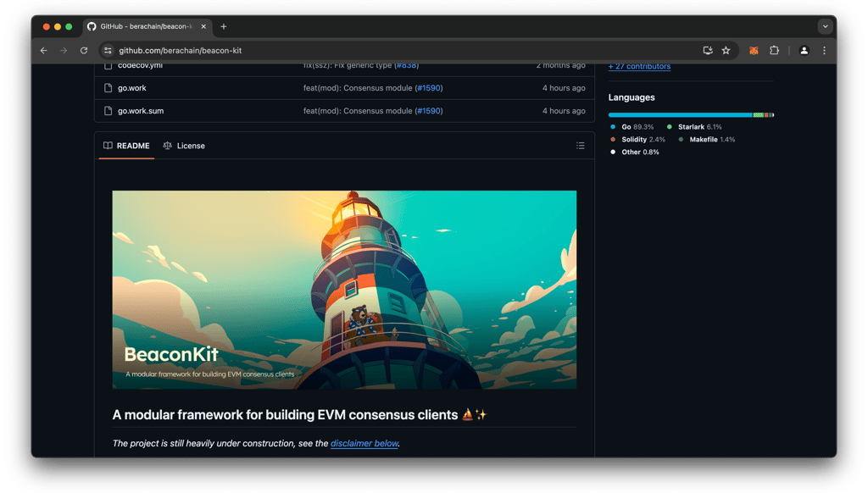Image resolution: width=868 pixels, height=493 pixels.
Task: Open the Extensions puzzle icon
Action: pyautogui.click(x=774, y=50)
